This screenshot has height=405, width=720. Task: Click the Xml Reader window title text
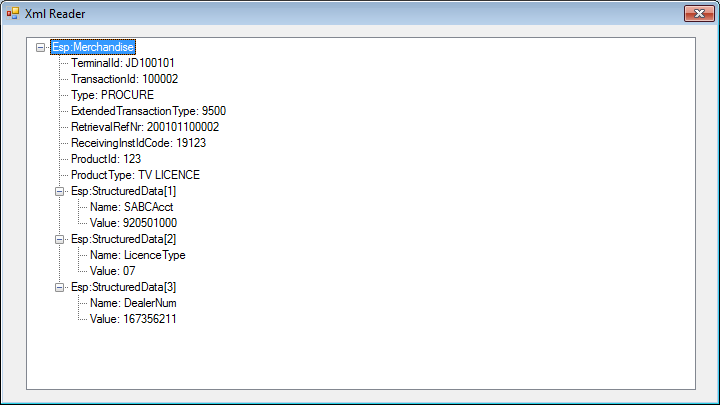(x=55, y=14)
